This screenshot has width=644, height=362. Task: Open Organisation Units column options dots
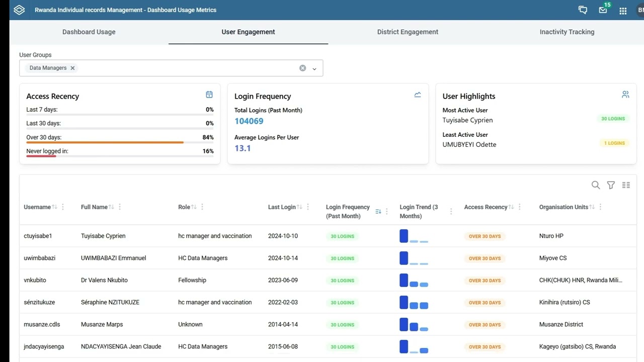600,207
